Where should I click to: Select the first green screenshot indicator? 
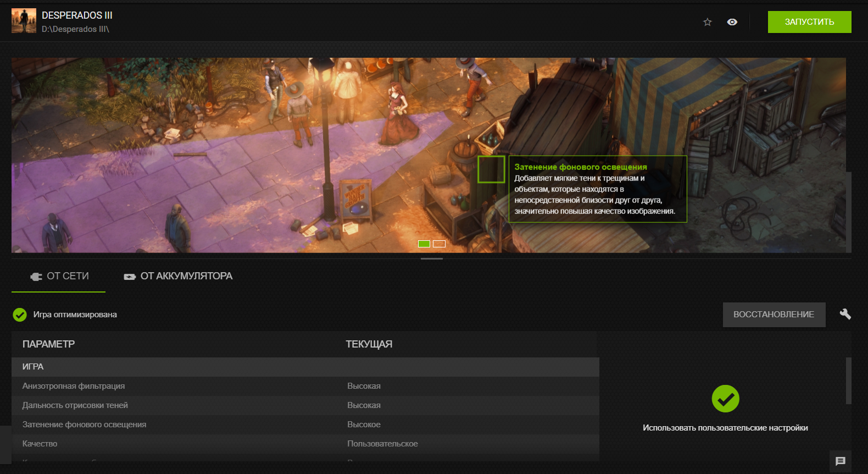click(424, 244)
